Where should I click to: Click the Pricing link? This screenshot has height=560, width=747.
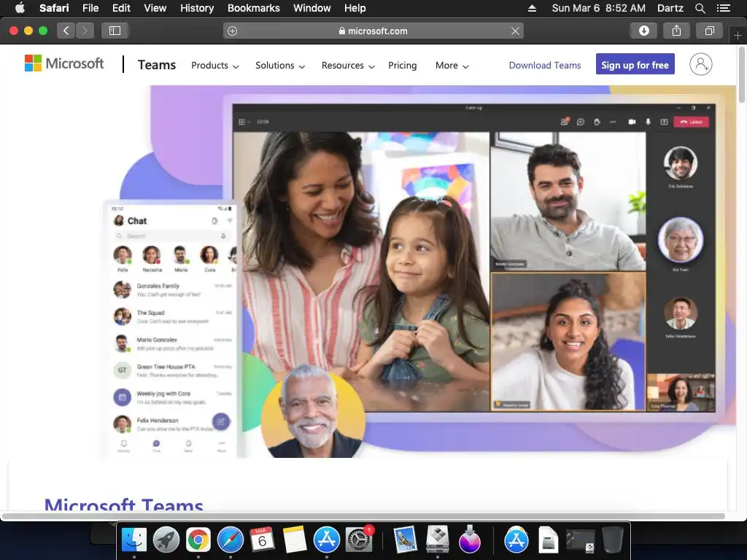coord(403,65)
